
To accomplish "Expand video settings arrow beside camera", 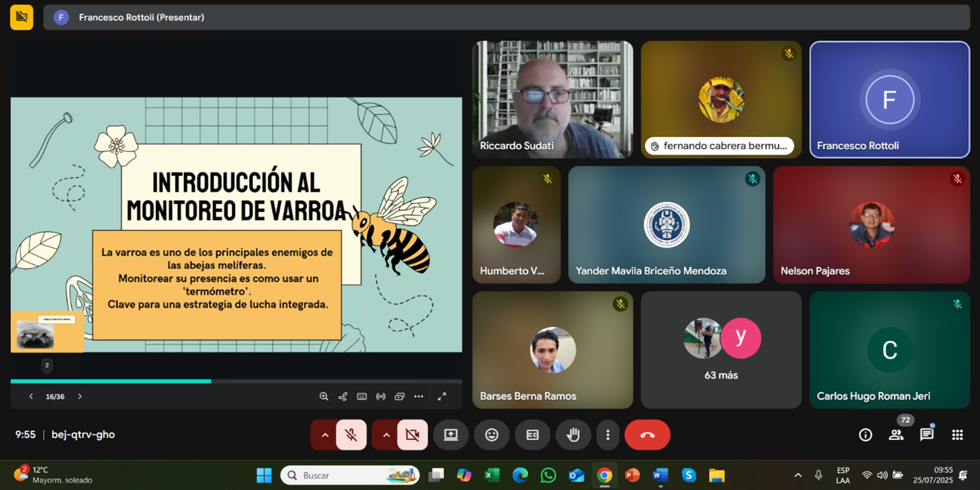I will tap(386, 435).
